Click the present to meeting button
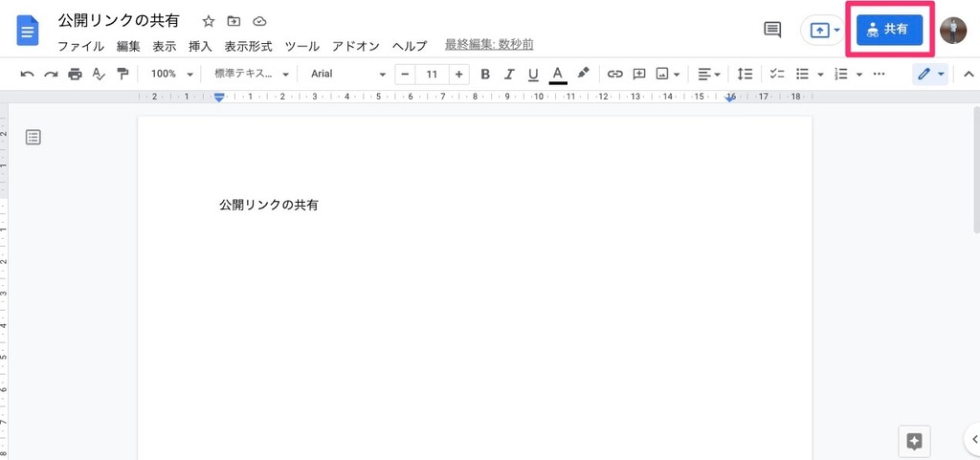Image resolution: width=980 pixels, height=460 pixels. tap(822, 30)
